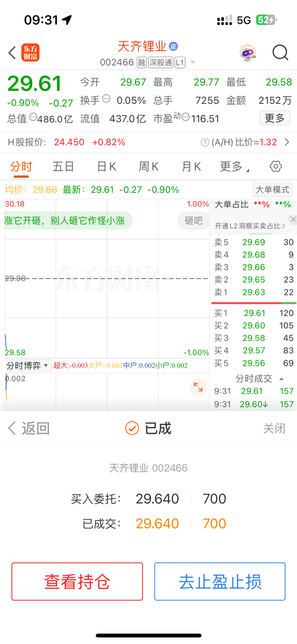The height and width of the screenshot is (644, 297).
Task: Open the robot assistant avatar
Action: click(247, 53)
